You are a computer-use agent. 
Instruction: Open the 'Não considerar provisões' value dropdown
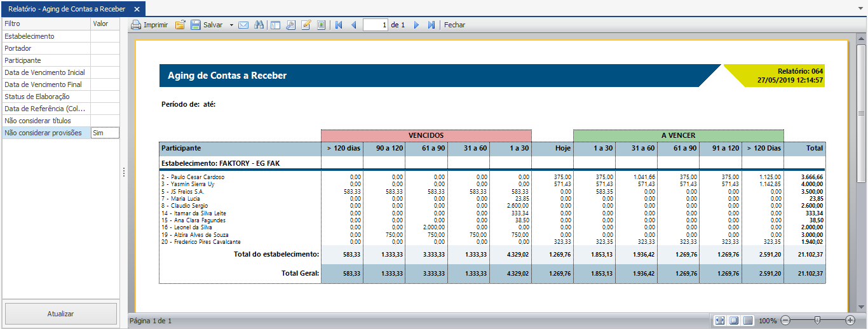[105, 133]
